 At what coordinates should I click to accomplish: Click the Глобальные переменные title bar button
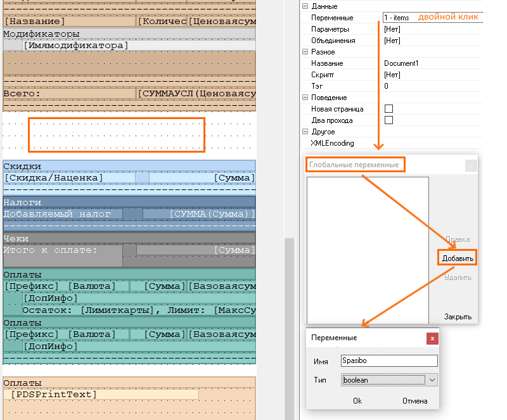click(x=470, y=165)
